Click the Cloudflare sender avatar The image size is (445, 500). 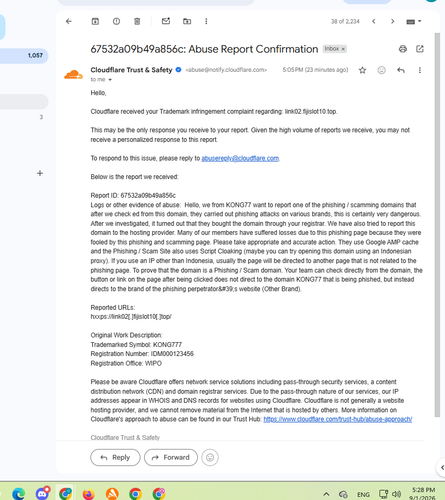click(73, 75)
